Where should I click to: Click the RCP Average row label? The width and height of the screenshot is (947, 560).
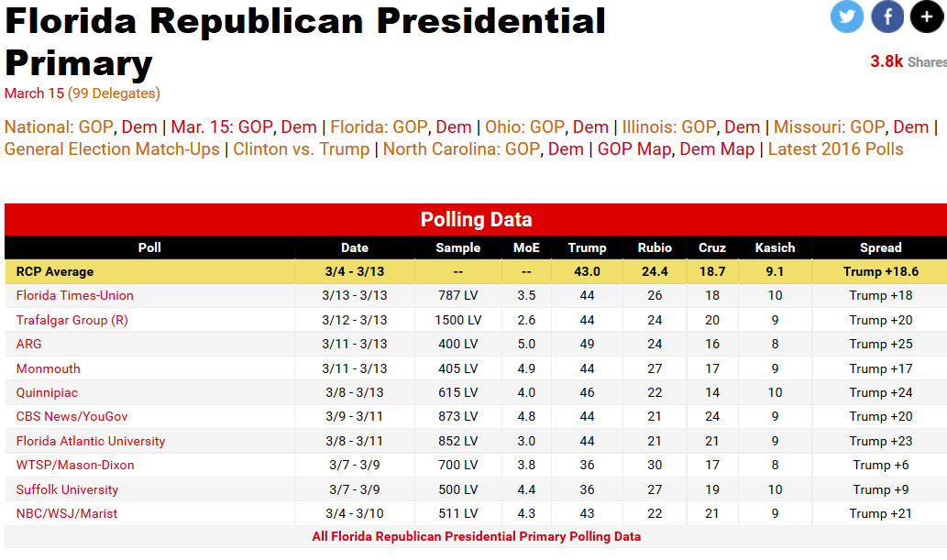55,271
